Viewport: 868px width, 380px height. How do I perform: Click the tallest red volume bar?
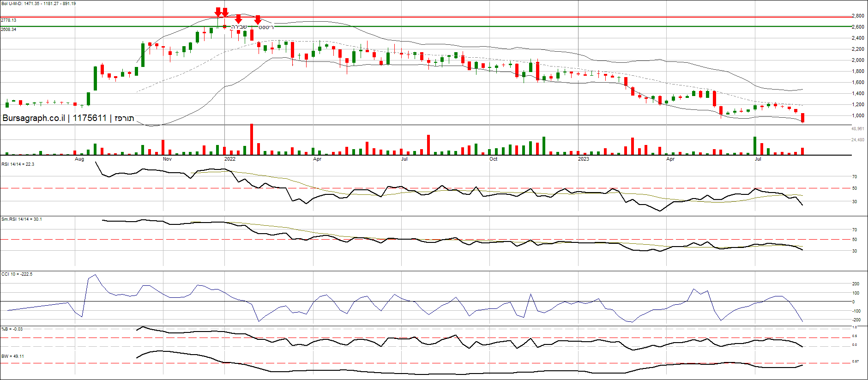252,139
